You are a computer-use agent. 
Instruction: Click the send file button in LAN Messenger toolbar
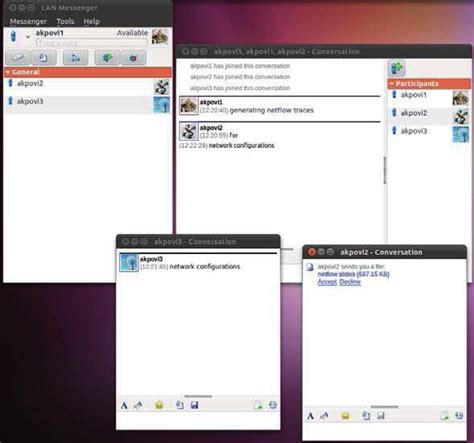44,58
